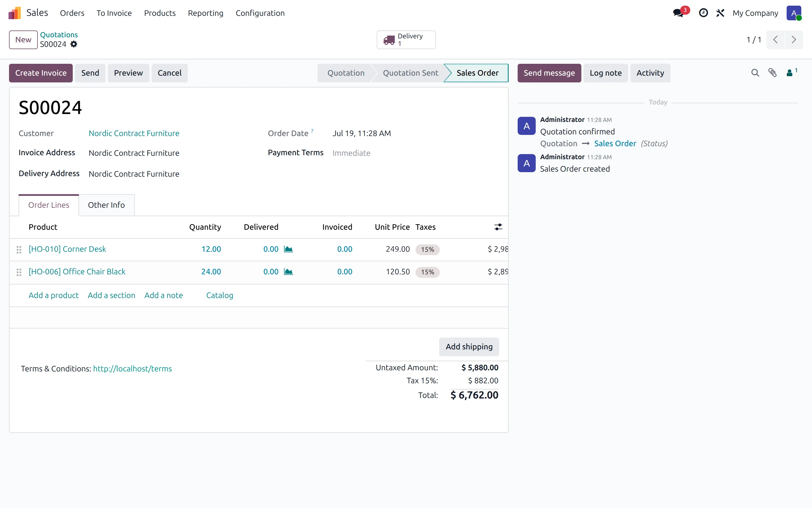Click the 15% tax tag on Corner Desk
The width and height of the screenshot is (812, 508).
pos(427,249)
